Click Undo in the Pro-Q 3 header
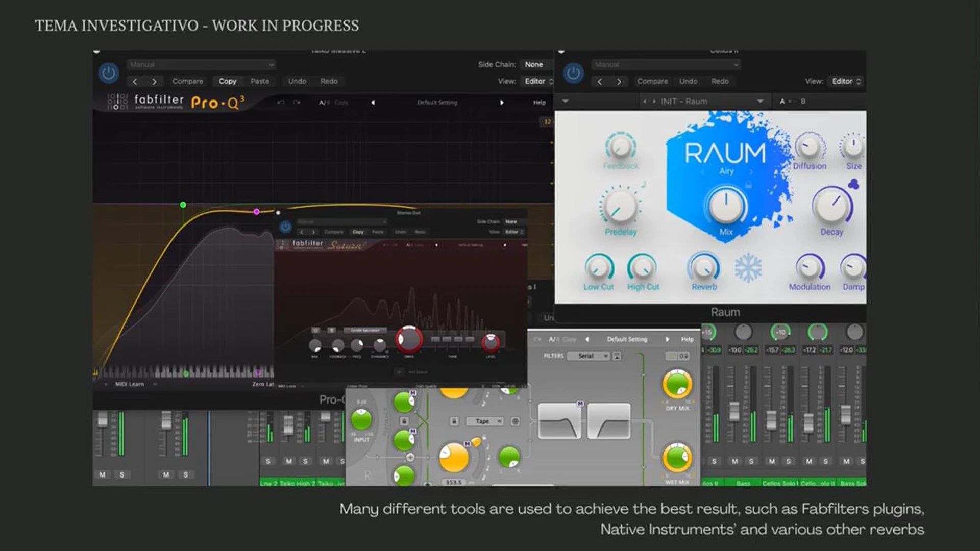The width and height of the screenshot is (980, 551). coord(297,81)
